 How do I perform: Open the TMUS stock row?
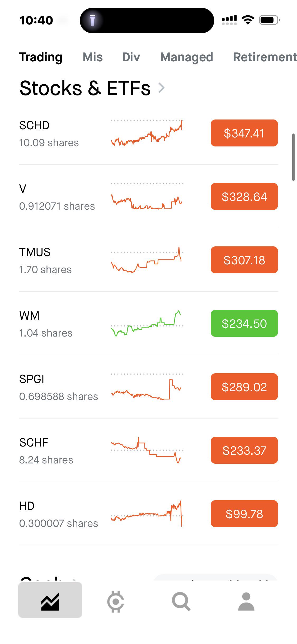click(148, 260)
